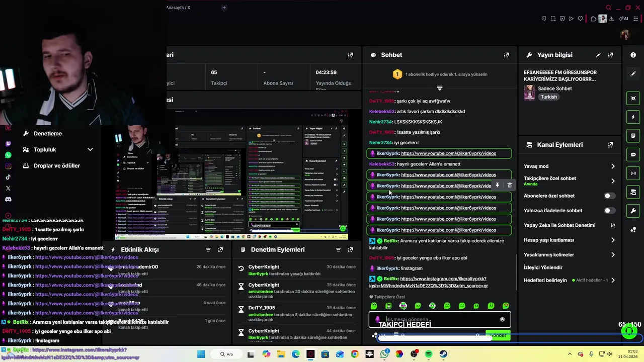Open Google Chrome from the taskbar
The height and width of the screenshot is (362, 644).
point(355,354)
